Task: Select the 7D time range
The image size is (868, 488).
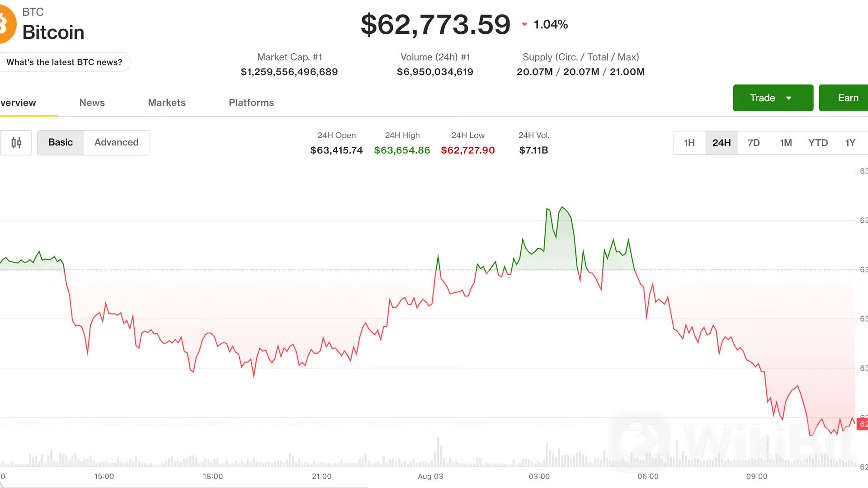Action: point(754,143)
